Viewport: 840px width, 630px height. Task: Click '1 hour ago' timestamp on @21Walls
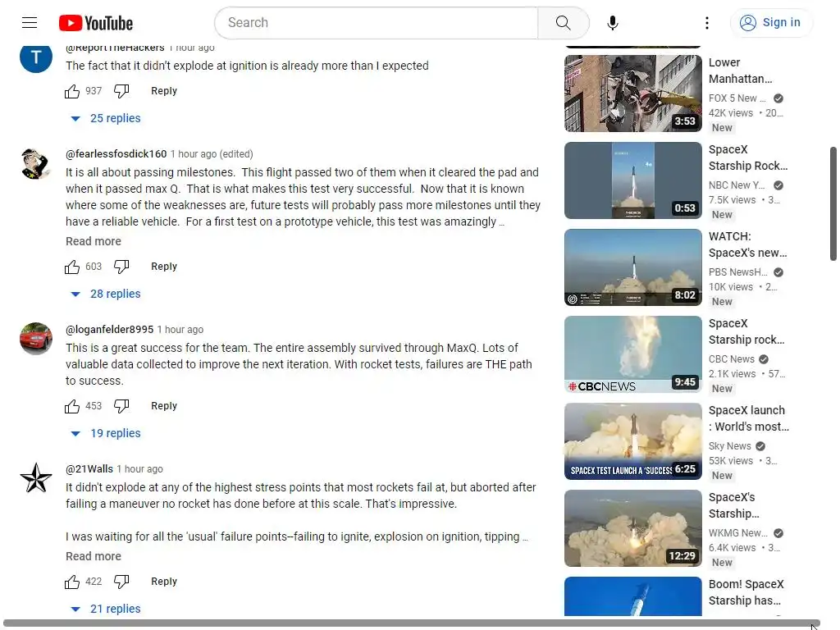[139, 469]
